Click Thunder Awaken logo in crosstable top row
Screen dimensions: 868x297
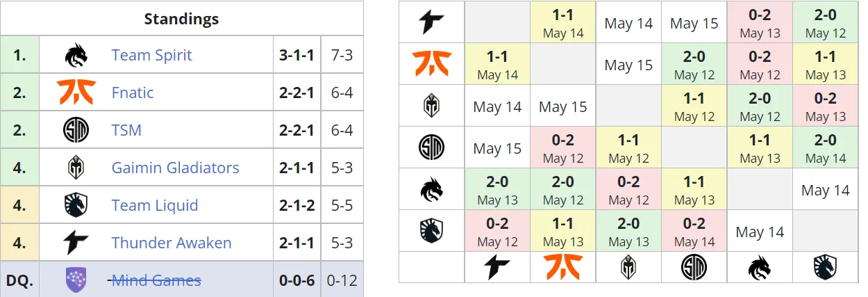pyautogui.click(x=431, y=22)
